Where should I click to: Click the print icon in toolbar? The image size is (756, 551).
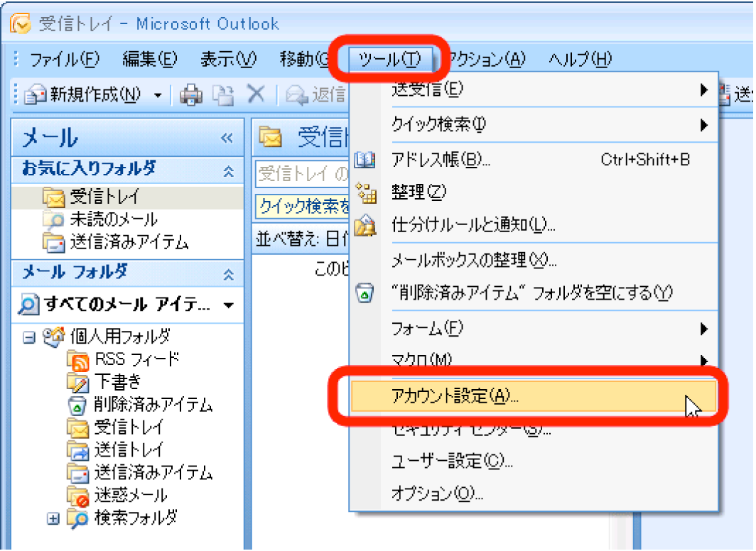pos(190,94)
